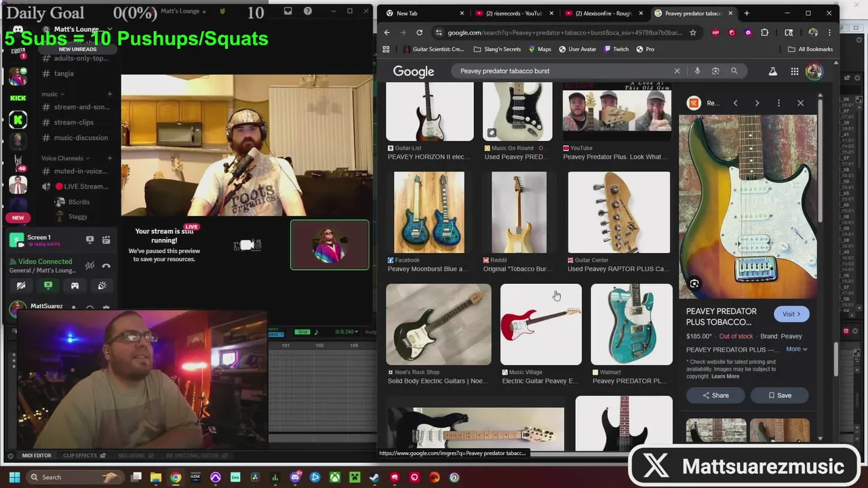Open music-discussion Discord channel

80,138
